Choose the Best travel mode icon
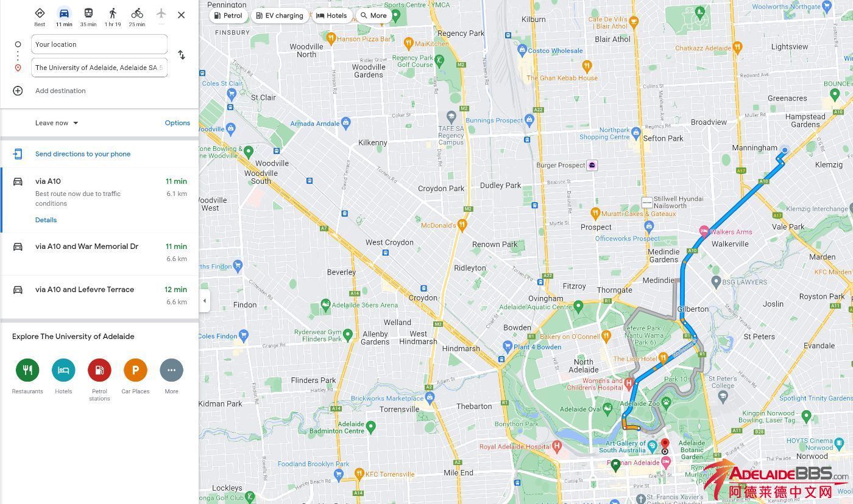The image size is (853, 504). point(40,13)
